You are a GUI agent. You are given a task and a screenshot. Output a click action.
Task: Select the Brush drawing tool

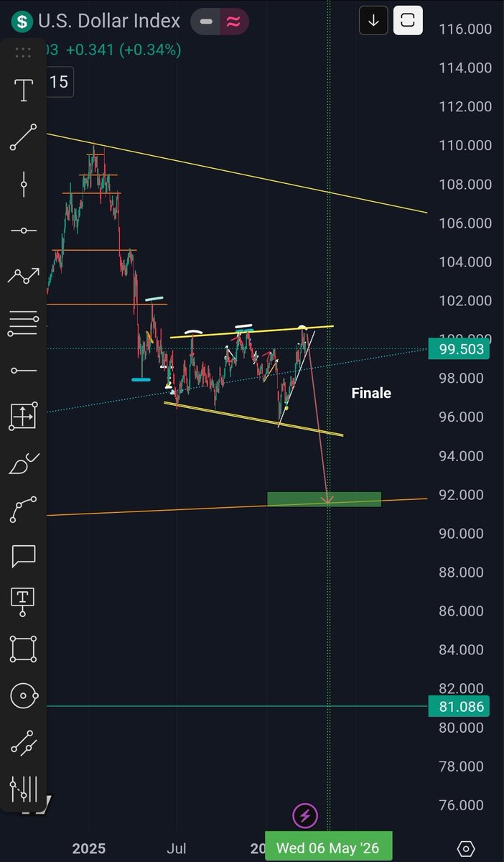(x=23, y=463)
